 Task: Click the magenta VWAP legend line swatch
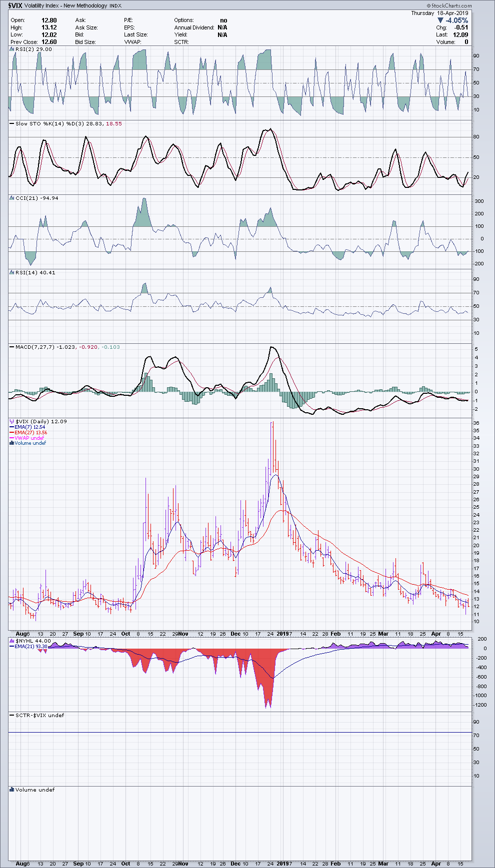coord(12,438)
